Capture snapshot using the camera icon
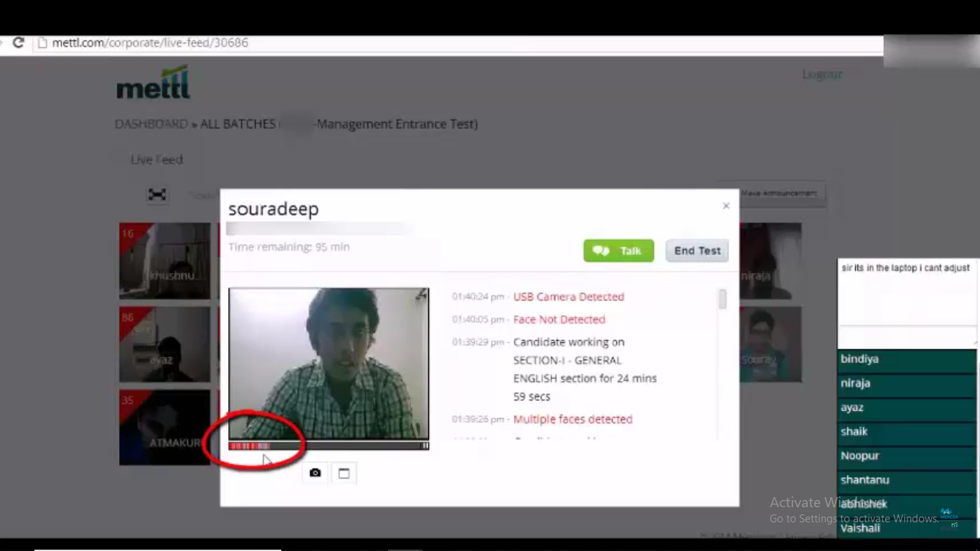 pyautogui.click(x=314, y=472)
